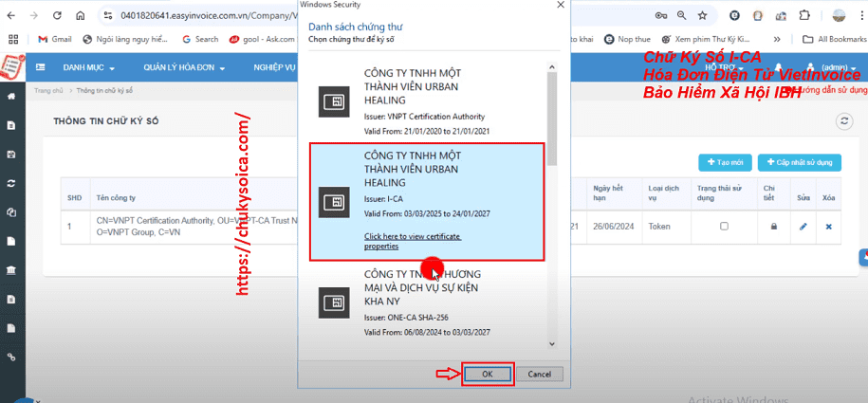Click the pencil edit icon under Sửa
The height and width of the screenshot is (403, 868).
tap(803, 227)
